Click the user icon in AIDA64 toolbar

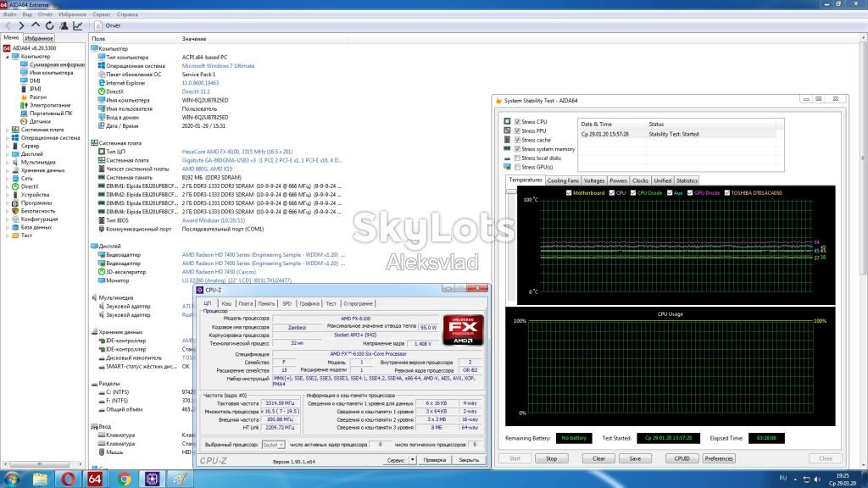point(64,25)
